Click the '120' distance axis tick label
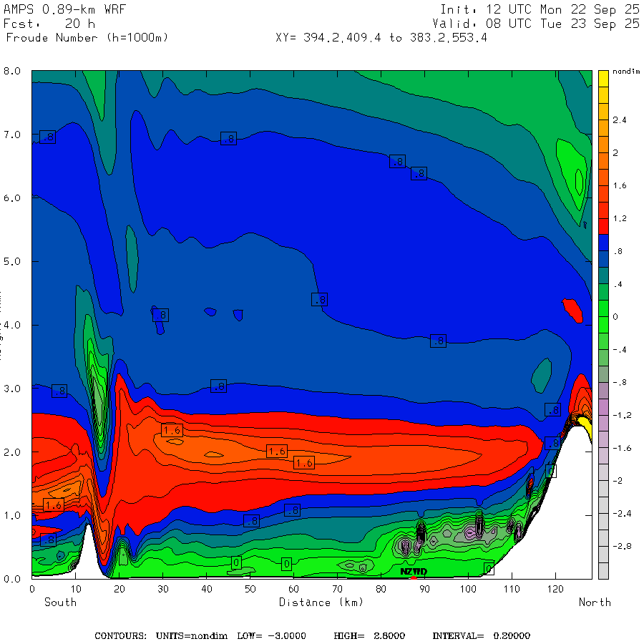This screenshot has width=644, height=644. click(x=555, y=589)
